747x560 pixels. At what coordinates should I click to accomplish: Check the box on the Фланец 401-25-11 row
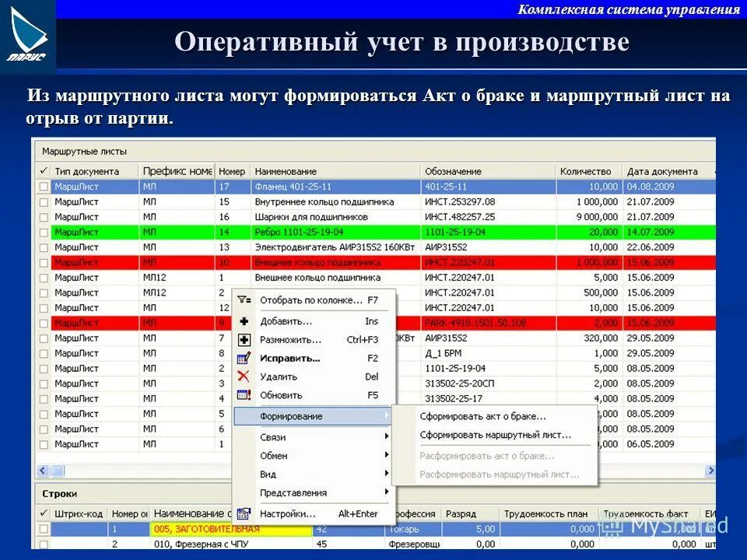point(44,187)
